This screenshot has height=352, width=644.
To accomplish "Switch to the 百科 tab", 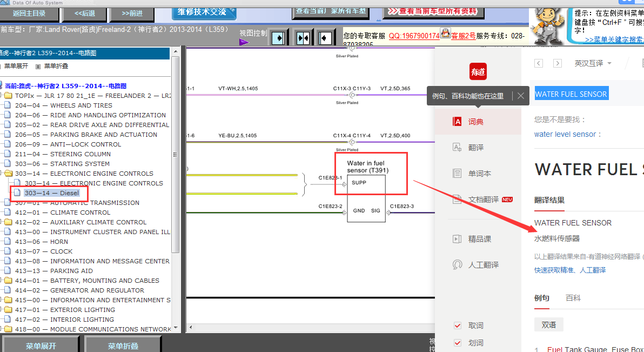I will coord(573,298).
